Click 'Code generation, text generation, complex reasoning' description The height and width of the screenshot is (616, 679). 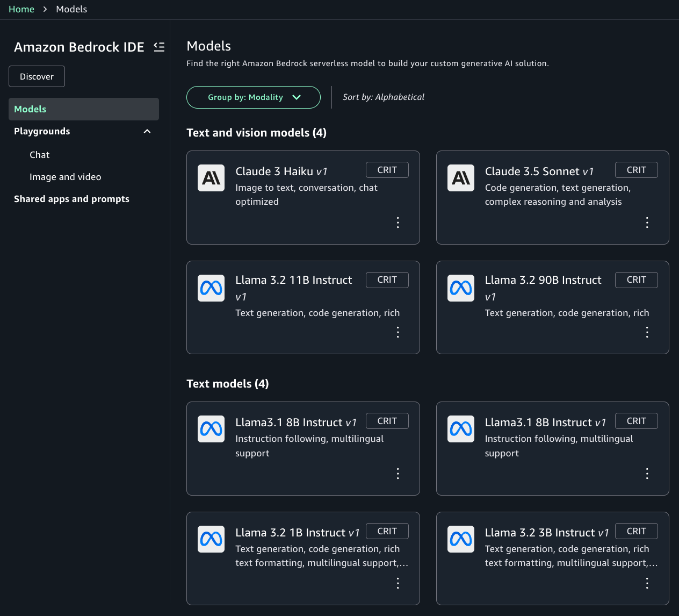(x=558, y=195)
